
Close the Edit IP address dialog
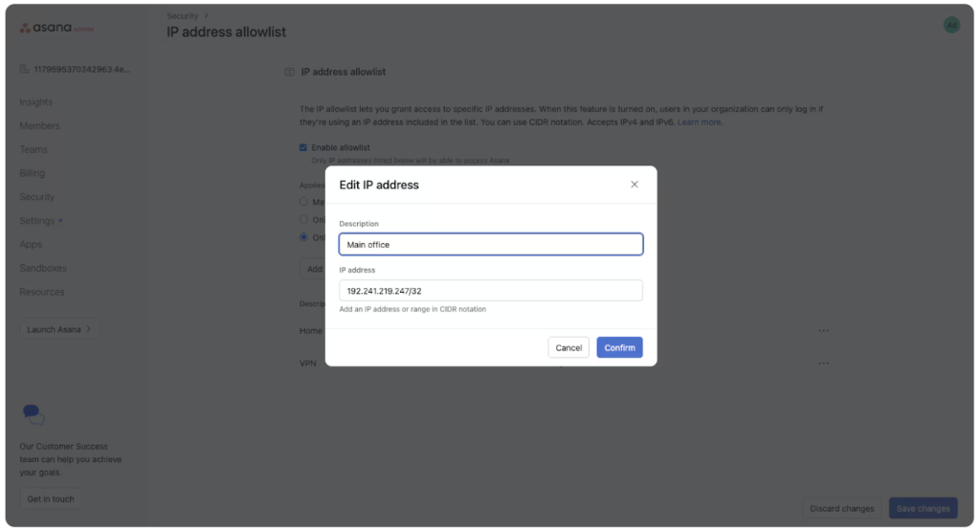click(634, 185)
